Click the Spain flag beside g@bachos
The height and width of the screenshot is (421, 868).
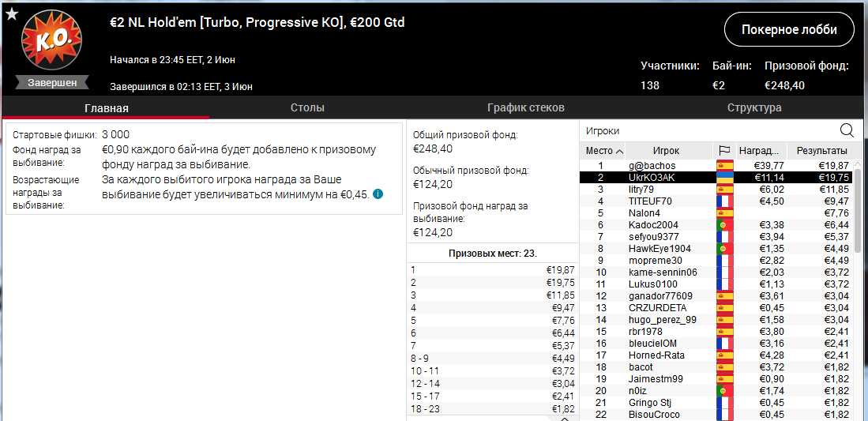tap(724, 166)
